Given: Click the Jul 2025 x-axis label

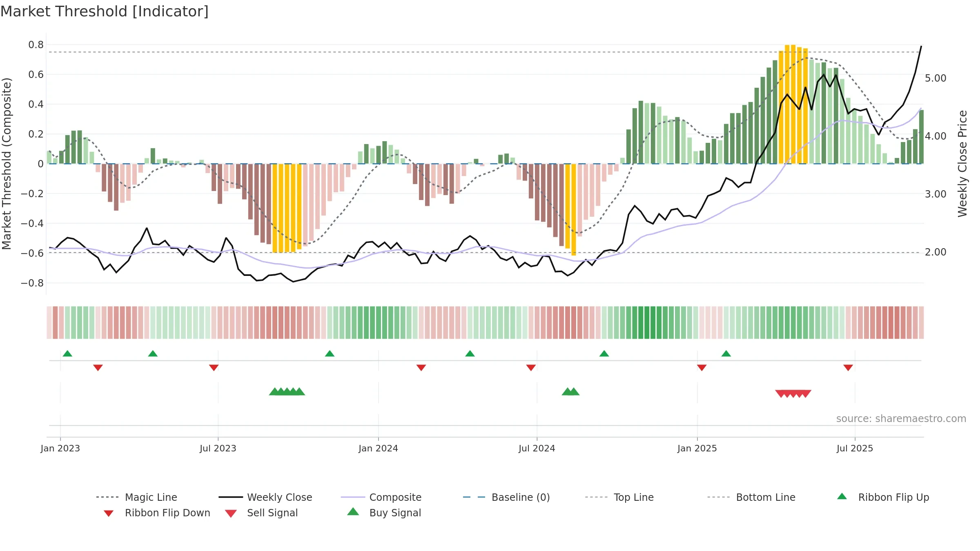Looking at the screenshot, I should pos(855,448).
